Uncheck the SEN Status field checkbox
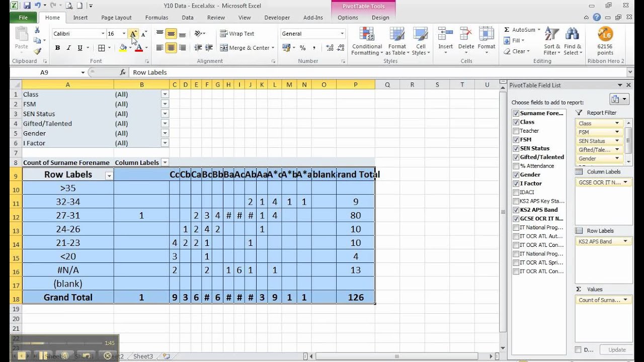 click(516, 148)
